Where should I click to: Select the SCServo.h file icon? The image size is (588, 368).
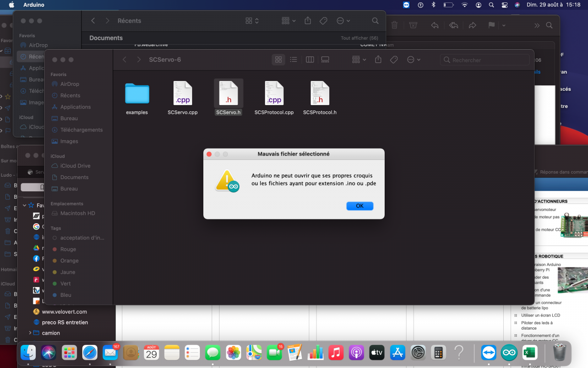(228, 93)
